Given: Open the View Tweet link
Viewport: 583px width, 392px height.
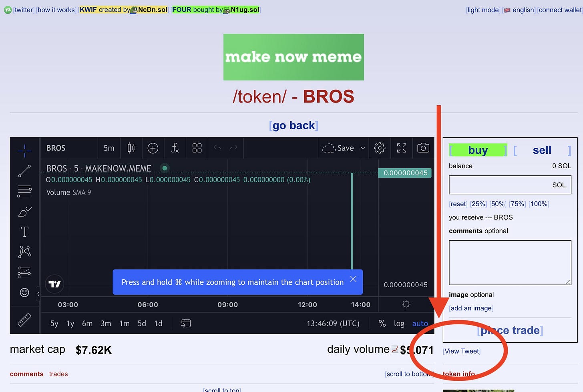Looking at the screenshot, I should click(x=462, y=351).
